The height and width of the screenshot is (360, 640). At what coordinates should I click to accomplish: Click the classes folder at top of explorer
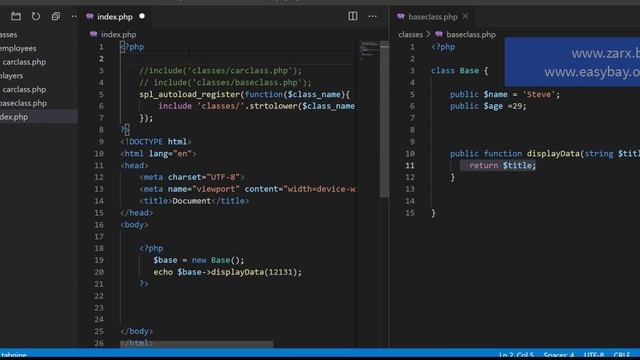pos(9,35)
